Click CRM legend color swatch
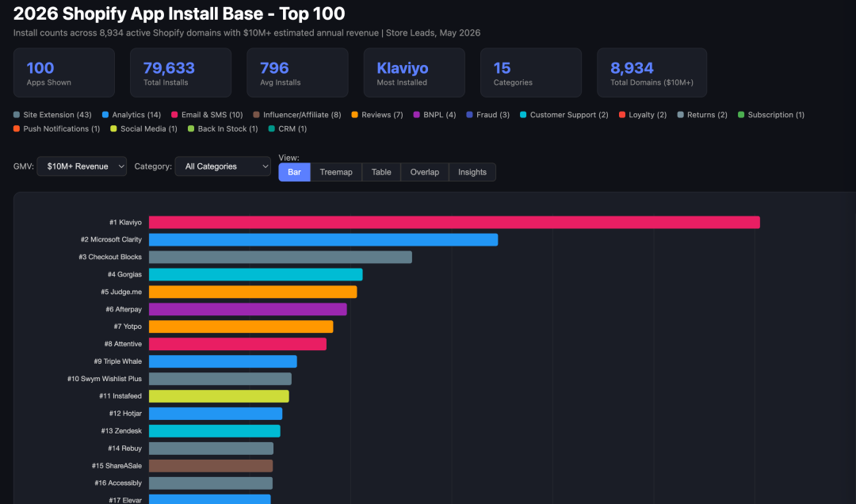The height and width of the screenshot is (504, 856). coord(271,129)
